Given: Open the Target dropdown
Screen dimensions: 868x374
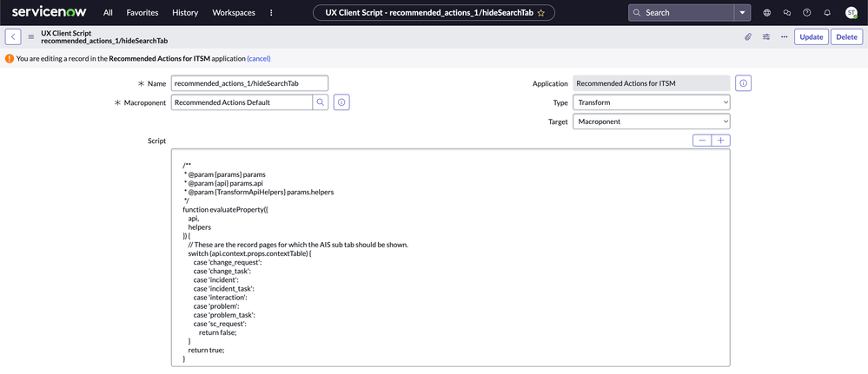Looking at the screenshot, I should pyautogui.click(x=651, y=121).
